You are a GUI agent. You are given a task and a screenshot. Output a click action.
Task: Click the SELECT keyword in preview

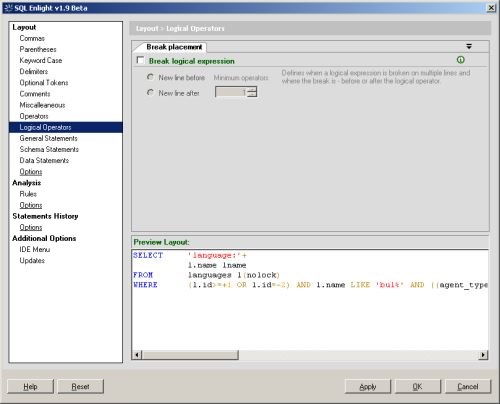point(148,255)
